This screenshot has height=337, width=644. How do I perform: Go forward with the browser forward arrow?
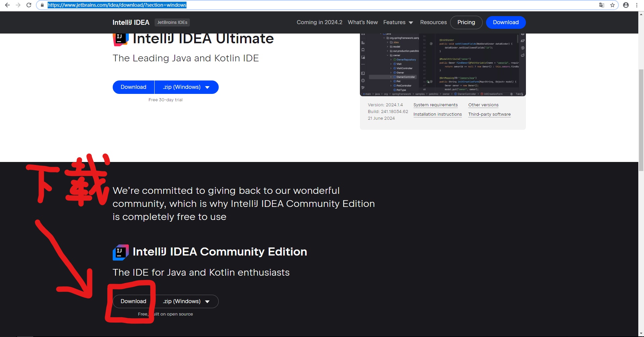pos(18,5)
